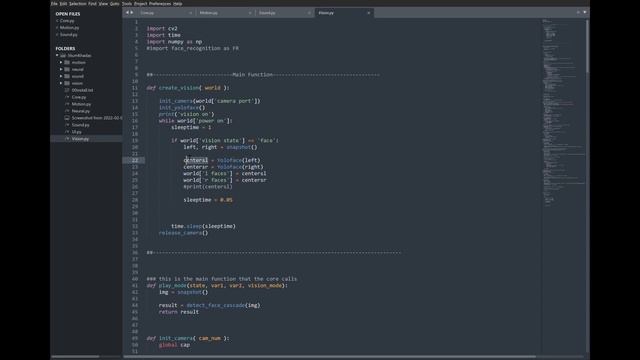Close the Core.py editor tab
The image size is (640, 360).
coord(190,13)
